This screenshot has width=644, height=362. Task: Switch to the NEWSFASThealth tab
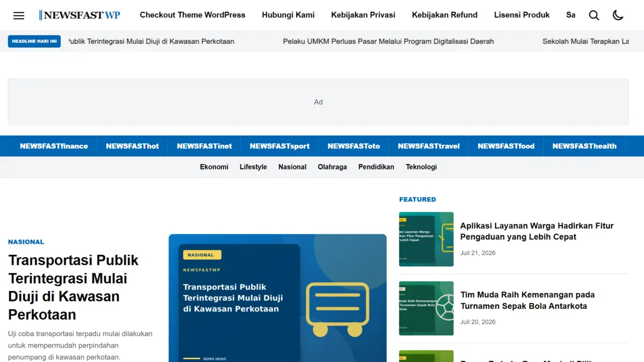584,146
